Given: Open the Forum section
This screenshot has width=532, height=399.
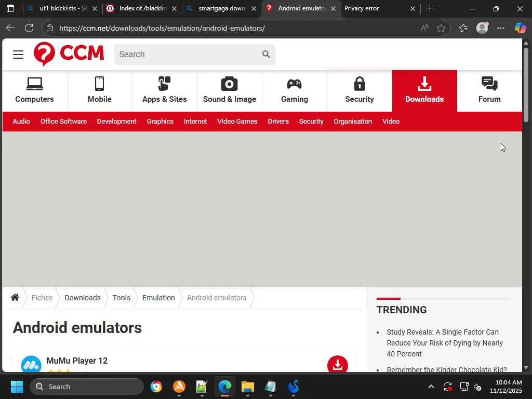Looking at the screenshot, I should pyautogui.click(x=489, y=90).
